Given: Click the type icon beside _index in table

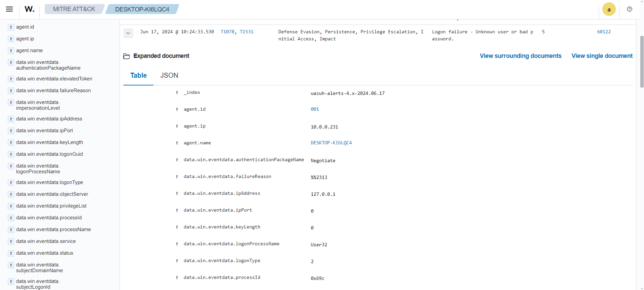Looking at the screenshot, I should click(x=177, y=93).
